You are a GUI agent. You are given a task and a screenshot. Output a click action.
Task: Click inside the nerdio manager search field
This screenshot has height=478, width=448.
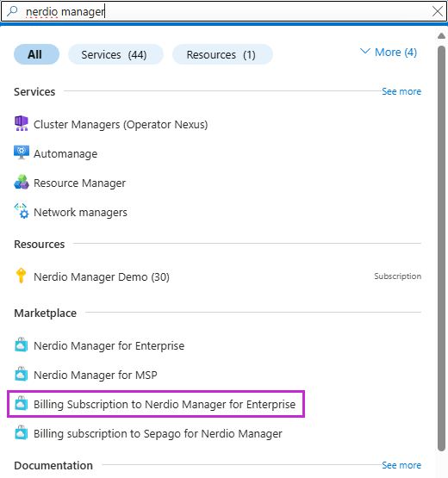point(224,11)
